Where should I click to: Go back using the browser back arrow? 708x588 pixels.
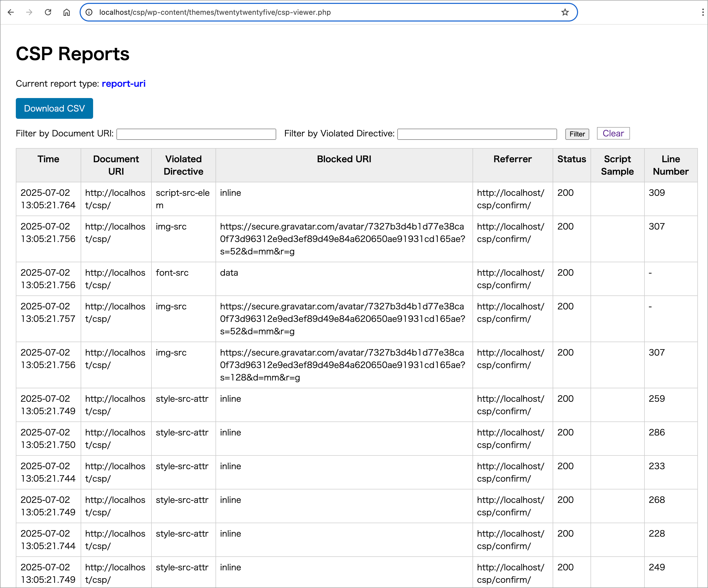pyautogui.click(x=11, y=12)
